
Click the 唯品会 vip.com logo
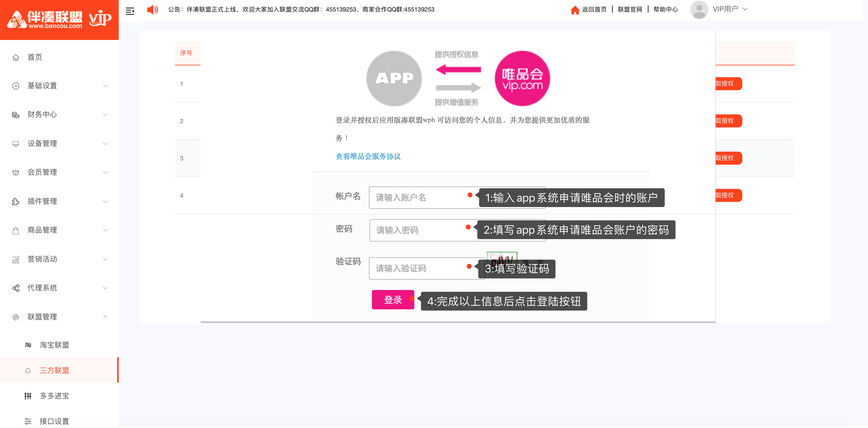(x=522, y=78)
